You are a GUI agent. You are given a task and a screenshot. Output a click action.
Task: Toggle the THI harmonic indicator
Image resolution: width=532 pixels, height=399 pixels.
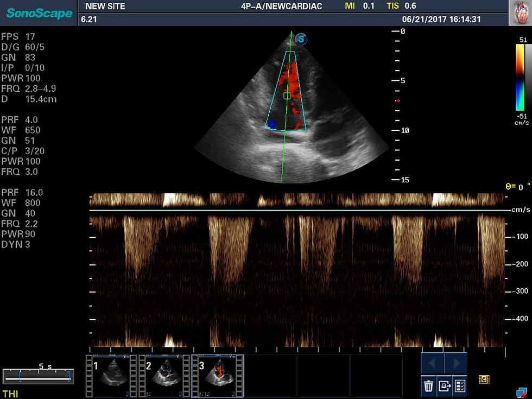10,394
